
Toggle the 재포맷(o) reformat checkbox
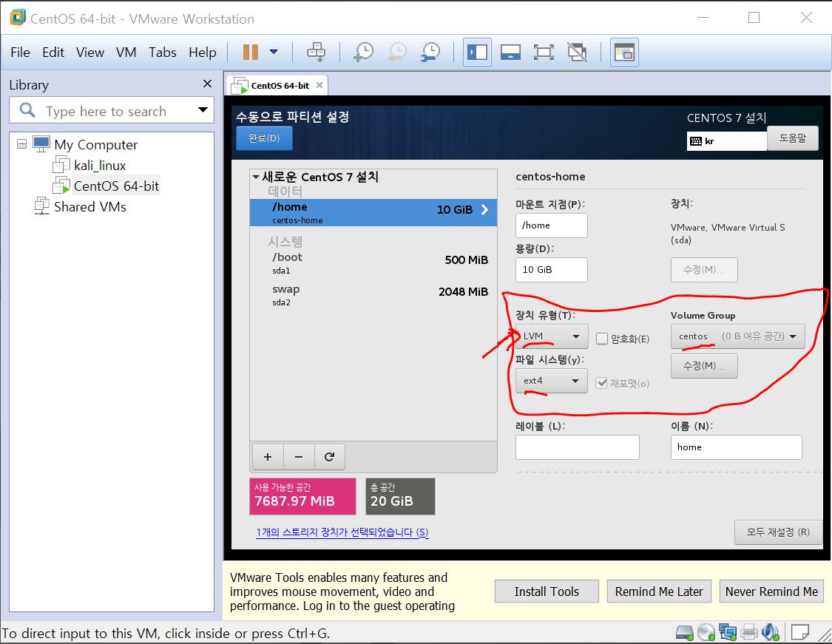pyautogui.click(x=602, y=383)
